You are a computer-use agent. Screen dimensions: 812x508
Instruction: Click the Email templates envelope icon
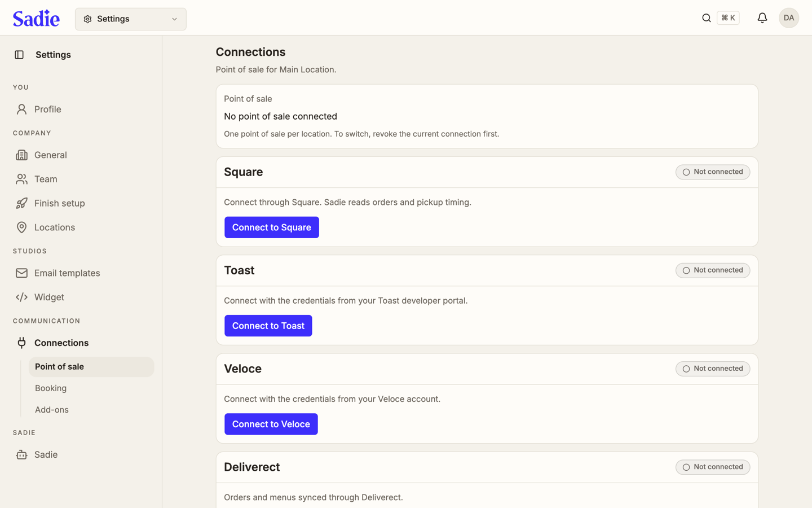(21, 273)
